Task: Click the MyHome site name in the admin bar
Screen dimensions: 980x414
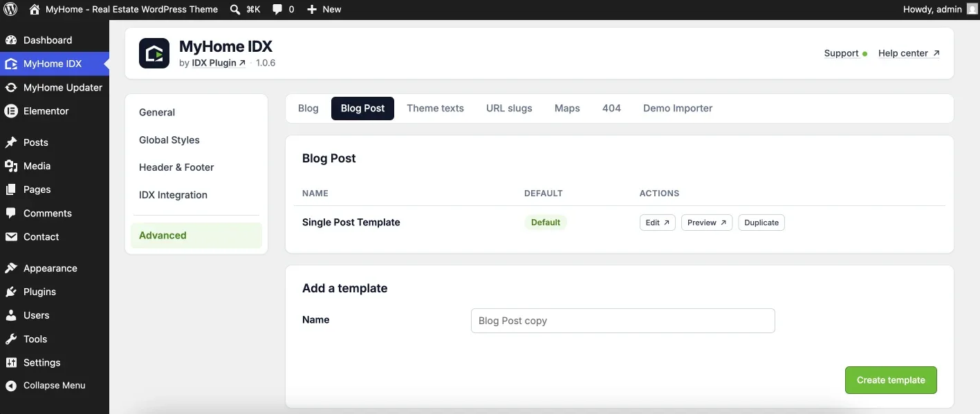Action: pyautogui.click(x=131, y=9)
